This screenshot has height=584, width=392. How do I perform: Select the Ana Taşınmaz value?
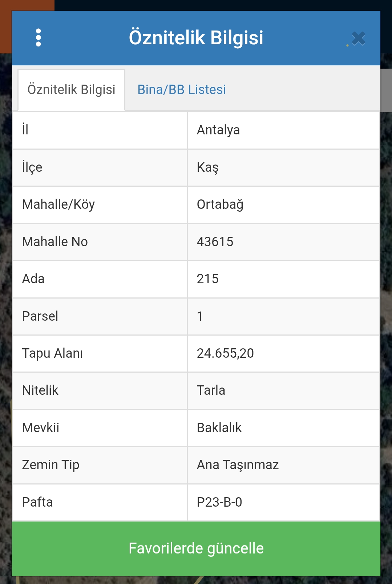point(238,465)
